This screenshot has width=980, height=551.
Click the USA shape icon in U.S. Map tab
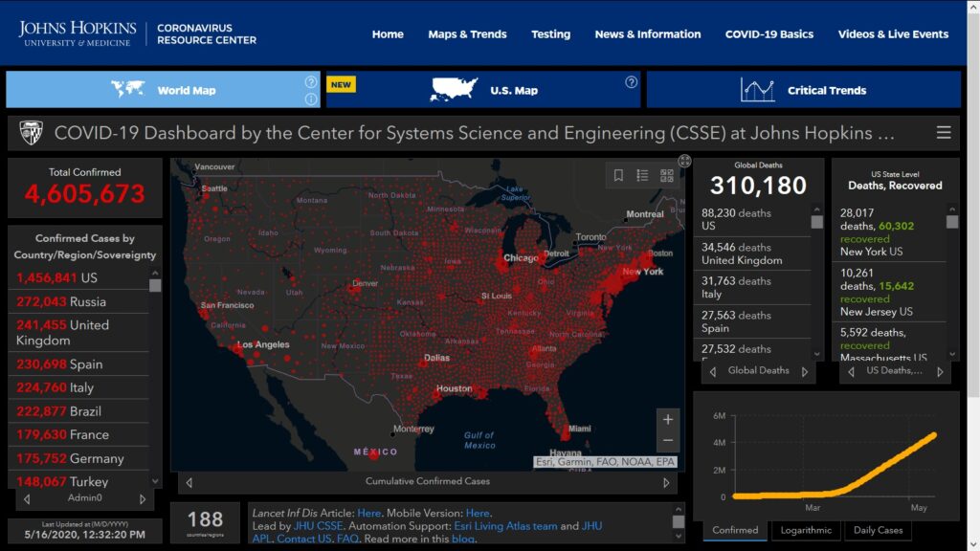pyautogui.click(x=454, y=89)
